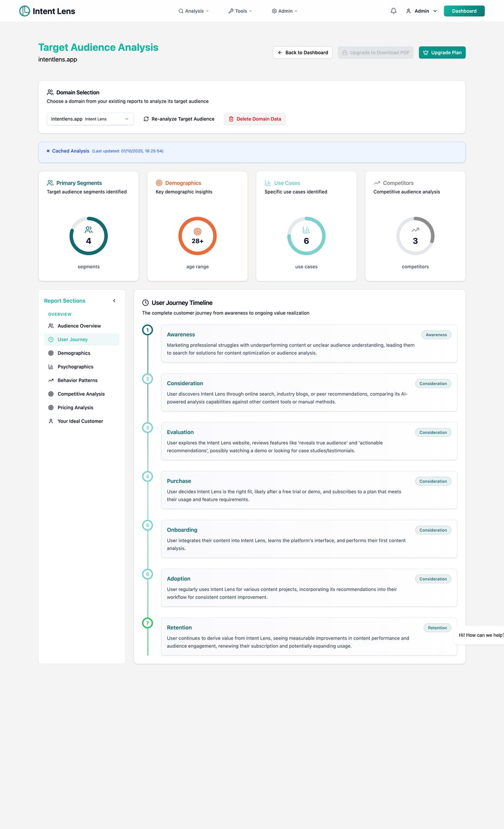Click the Behavior Patterns trend icon
The width and height of the screenshot is (504, 829).
pyautogui.click(x=51, y=380)
